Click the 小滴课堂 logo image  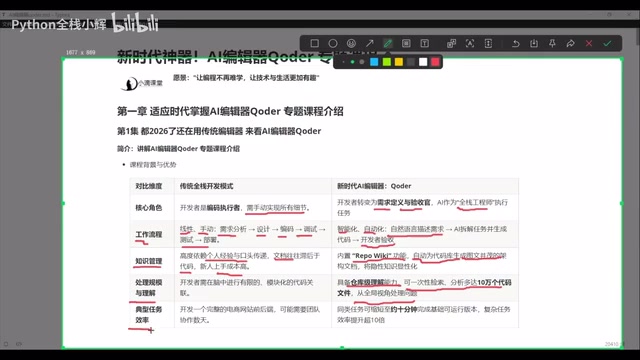coord(142,83)
